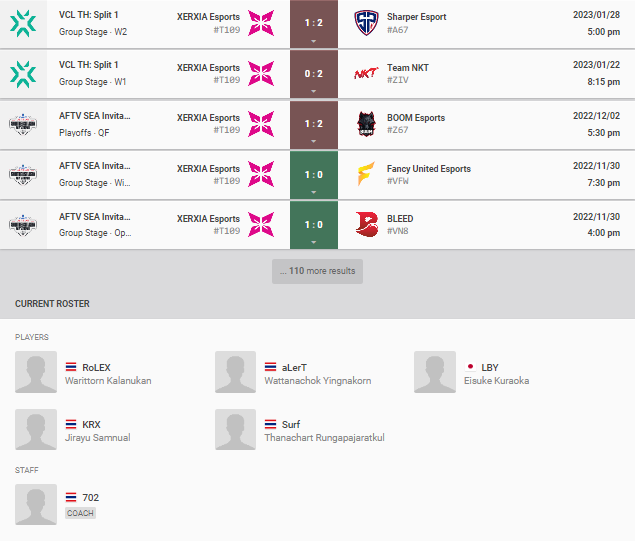Open aLerT player avatar thumbnail
Viewport: 635px width, 541px height.
click(x=235, y=372)
